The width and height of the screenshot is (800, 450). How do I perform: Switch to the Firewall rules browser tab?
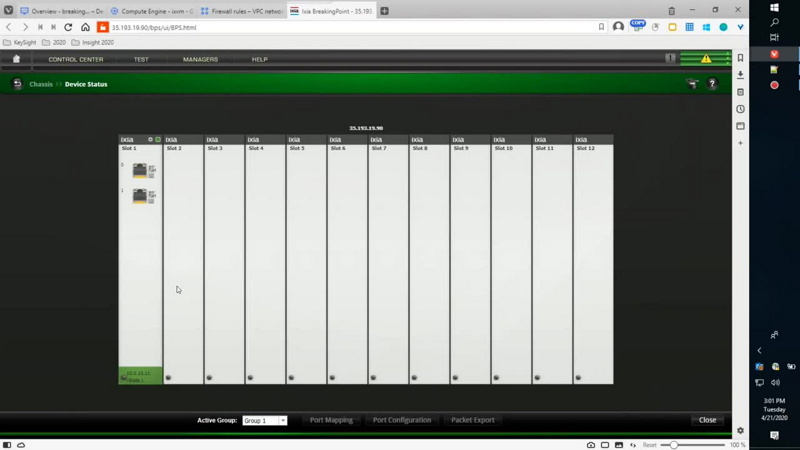242,11
